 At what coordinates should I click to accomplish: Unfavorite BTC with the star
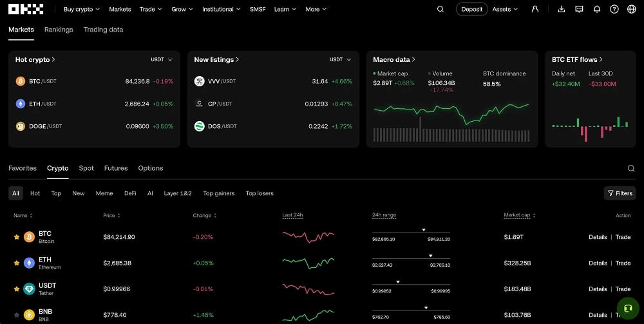pos(17,237)
